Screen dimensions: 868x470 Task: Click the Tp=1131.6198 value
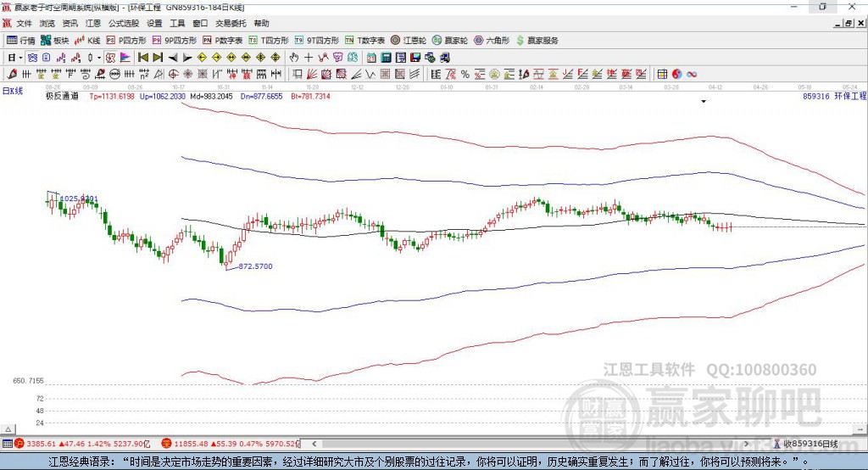pyautogui.click(x=112, y=96)
